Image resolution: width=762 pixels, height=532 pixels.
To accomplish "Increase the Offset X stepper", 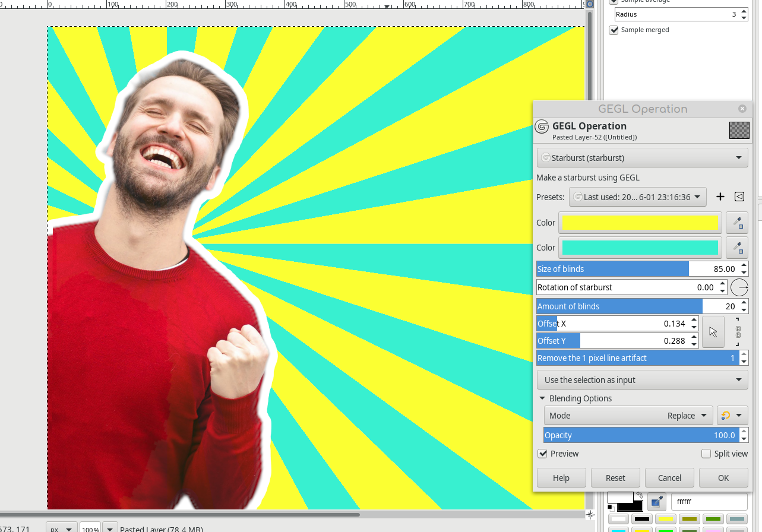I will [694, 320].
